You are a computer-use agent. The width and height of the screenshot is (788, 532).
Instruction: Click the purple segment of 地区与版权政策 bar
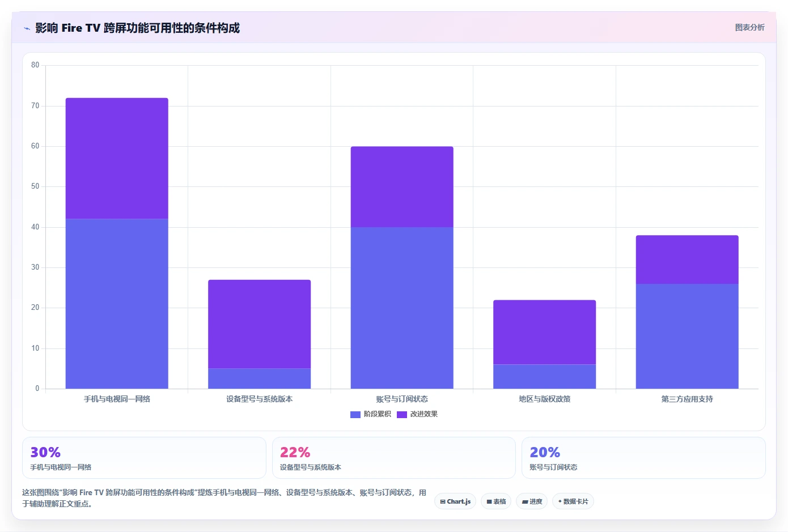545,332
